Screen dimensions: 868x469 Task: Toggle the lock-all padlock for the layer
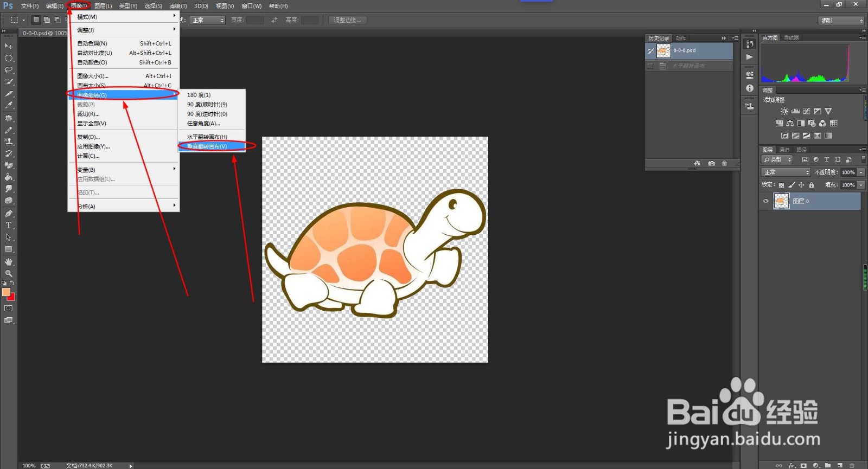[812, 185]
